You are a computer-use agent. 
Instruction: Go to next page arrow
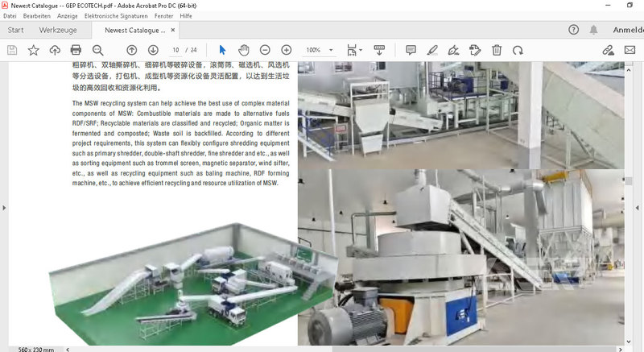pyautogui.click(x=153, y=50)
